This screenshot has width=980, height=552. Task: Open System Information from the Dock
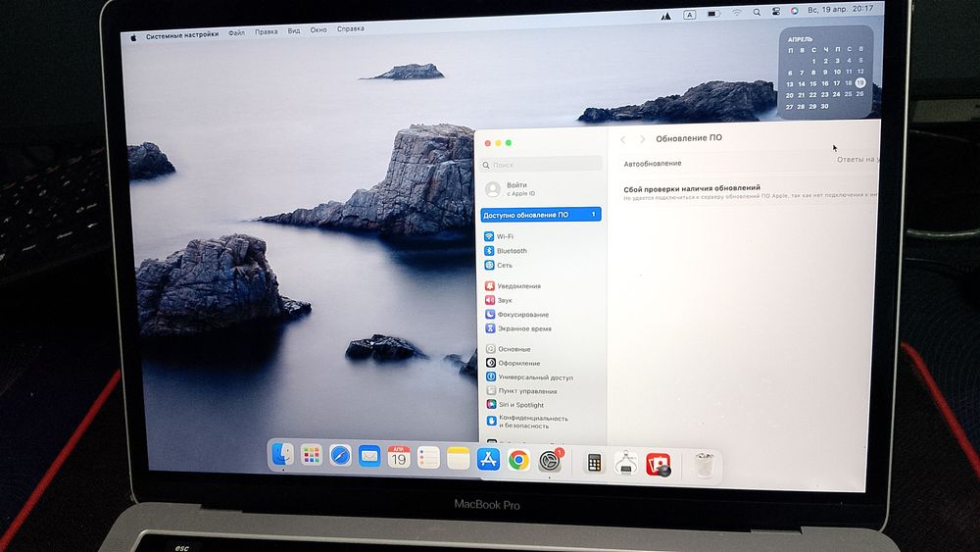pos(625,463)
